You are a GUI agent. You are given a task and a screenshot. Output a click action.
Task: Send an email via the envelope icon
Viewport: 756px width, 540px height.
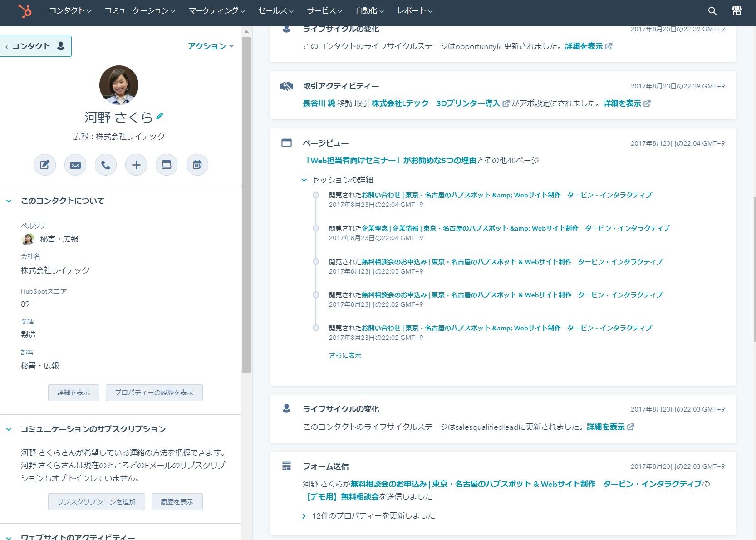[x=75, y=165]
